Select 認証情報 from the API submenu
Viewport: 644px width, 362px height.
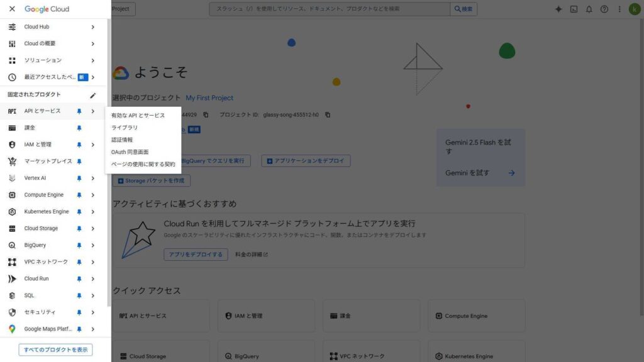pyautogui.click(x=143, y=140)
